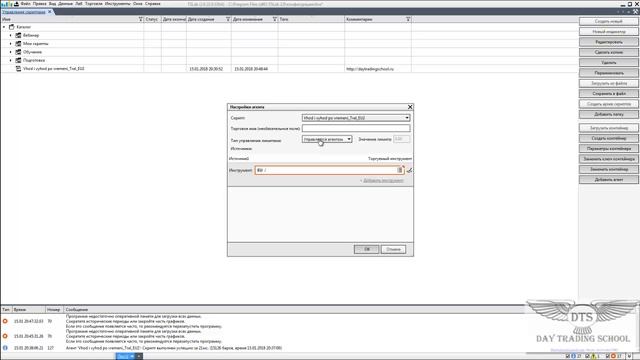
Task: Expand the Обучение folder
Action: [11, 52]
